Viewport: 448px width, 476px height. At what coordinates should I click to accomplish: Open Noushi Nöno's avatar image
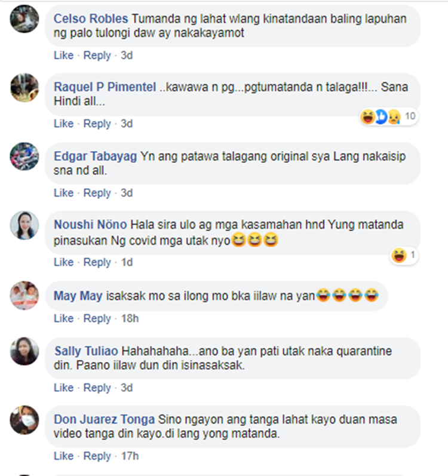point(24,225)
